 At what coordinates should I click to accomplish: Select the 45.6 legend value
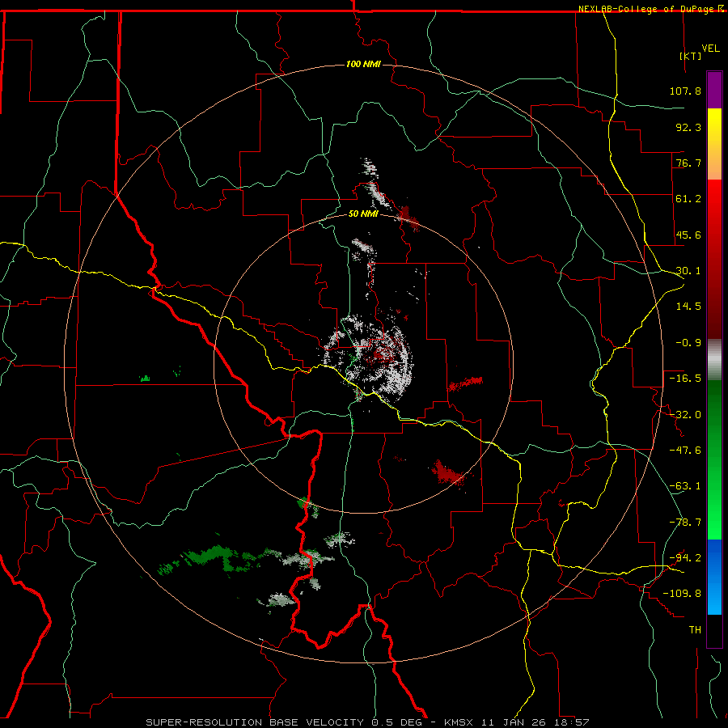pos(688,235)
